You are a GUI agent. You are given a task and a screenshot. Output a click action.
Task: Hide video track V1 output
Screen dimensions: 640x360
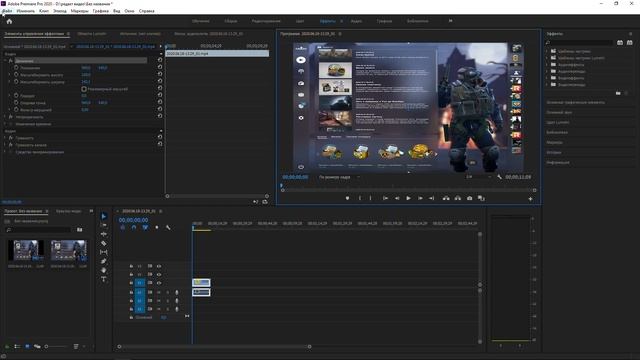pyautogui.click(x=159, y=283)
